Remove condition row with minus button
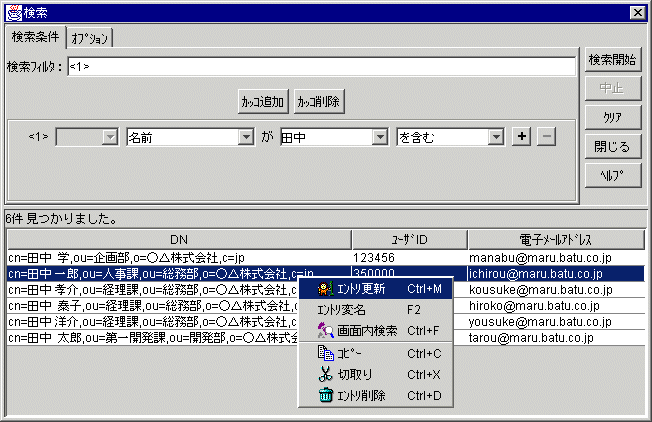This screenshot has width=652, height=422. [x=546, y=136]
